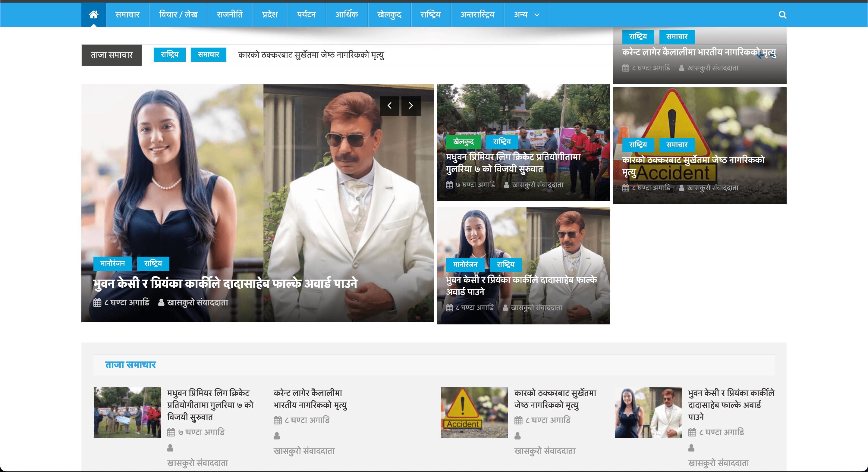This screenshot has width=868, height=472.
Task: Click calendar icon under करेन्ट लागेर list item
Action: pos(277,420)
